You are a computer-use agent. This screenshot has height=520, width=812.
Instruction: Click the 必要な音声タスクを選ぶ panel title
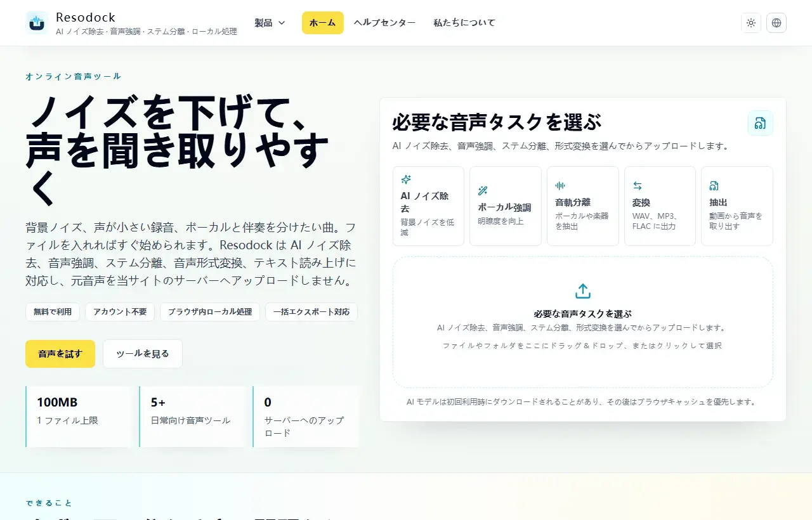coord(497,122)
